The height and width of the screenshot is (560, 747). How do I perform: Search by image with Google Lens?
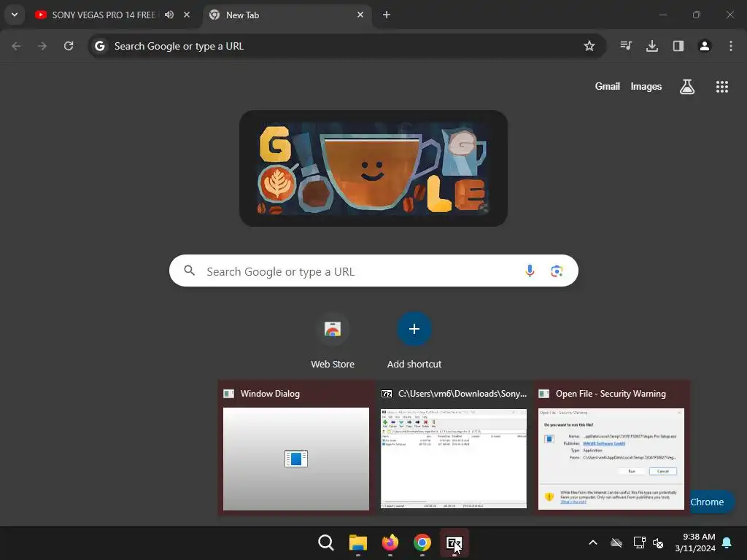pos(557,271)
